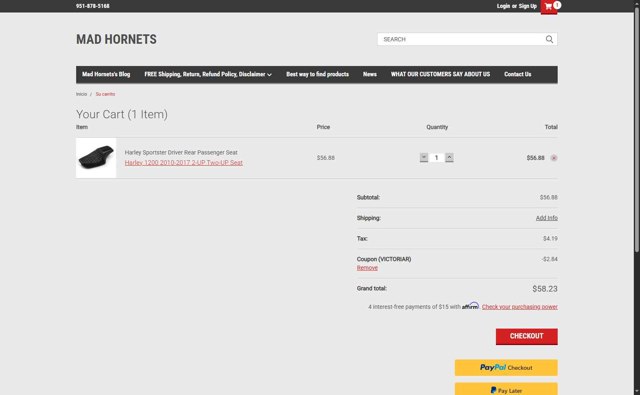Click the Affirm logo
This screenshot has width=640, height=395.
click(470, 306)
